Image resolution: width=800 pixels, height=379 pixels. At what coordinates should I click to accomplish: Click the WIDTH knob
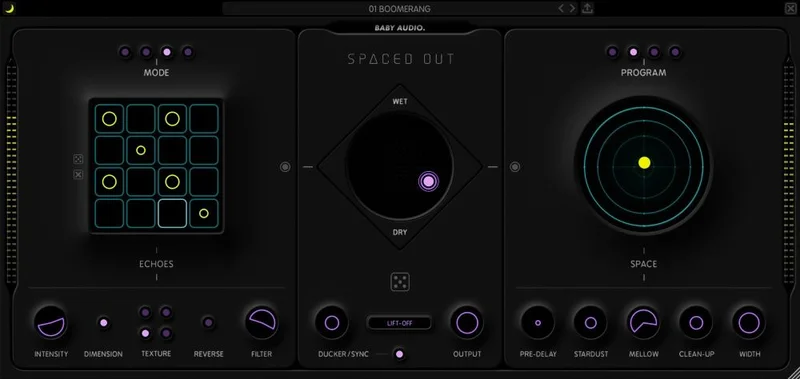point(749,323)
